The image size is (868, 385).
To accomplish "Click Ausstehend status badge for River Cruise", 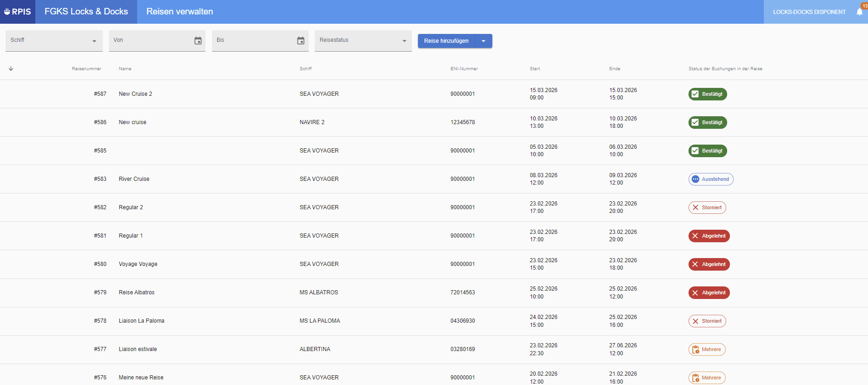I will (711, 179).
